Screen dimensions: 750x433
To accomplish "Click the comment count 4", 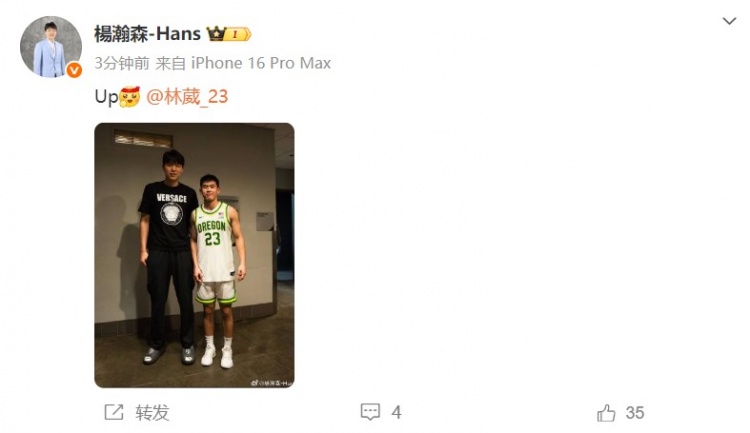I will (396, 412).
